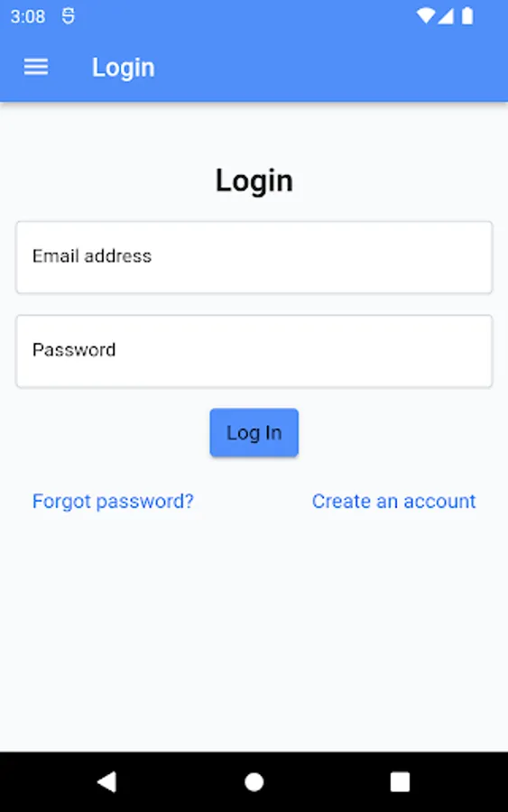
Task: Focus the Password input field
Action: point(254,351)
